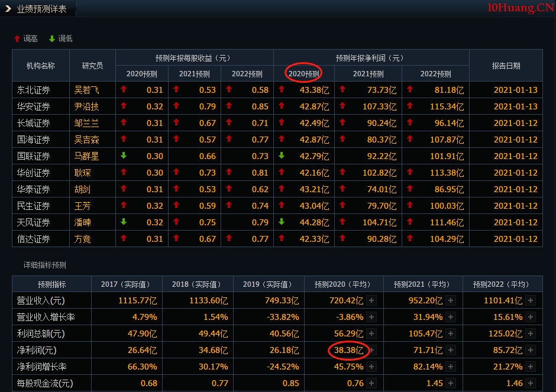The image size is (556, 392).
Task: Expand the plus beside growth rate 31.94%
Action: 451,317
